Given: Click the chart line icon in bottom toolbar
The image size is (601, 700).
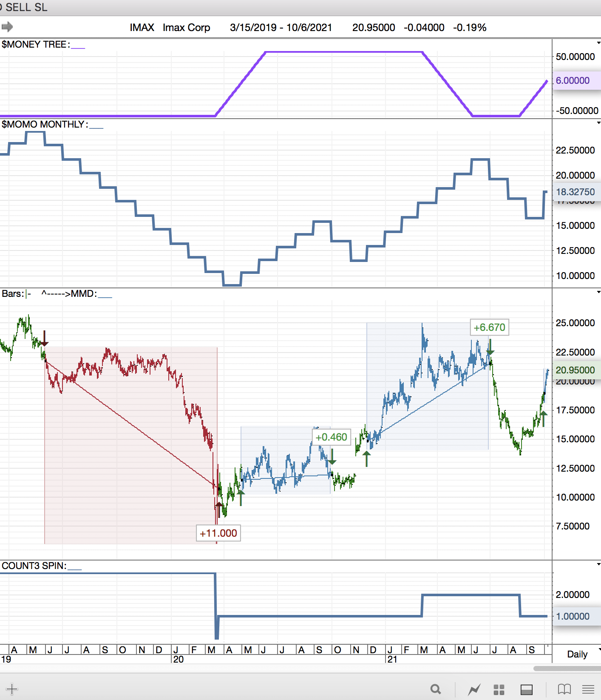Looking at the screenshot, I should coord(474,689).
